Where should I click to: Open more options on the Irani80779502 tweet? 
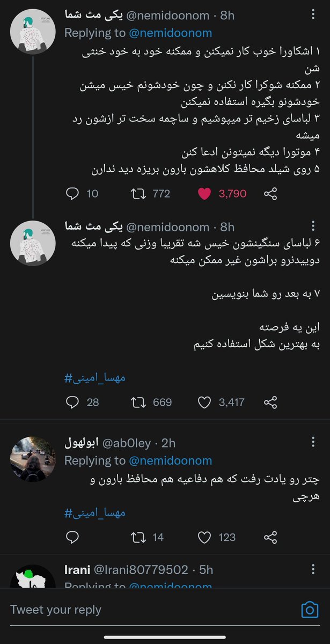pos(313,569)
